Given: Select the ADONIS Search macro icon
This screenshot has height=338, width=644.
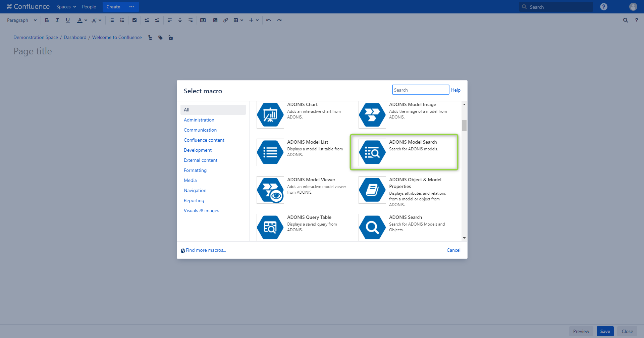Looking at the screenshot, I should click(372, 228).
